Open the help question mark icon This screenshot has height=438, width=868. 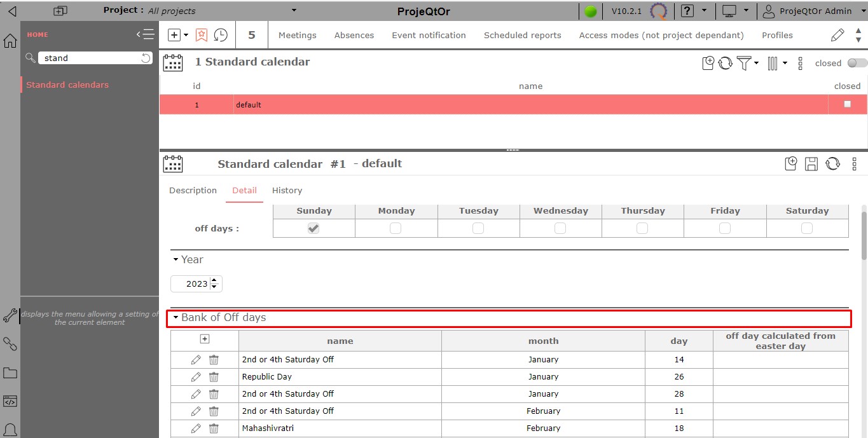coord(687,11)
